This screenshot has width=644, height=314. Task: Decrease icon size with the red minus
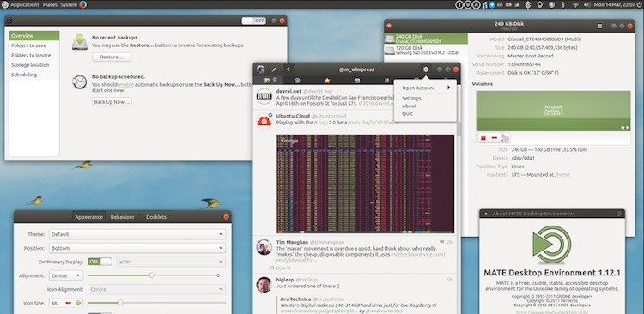(x=68, y=303)
